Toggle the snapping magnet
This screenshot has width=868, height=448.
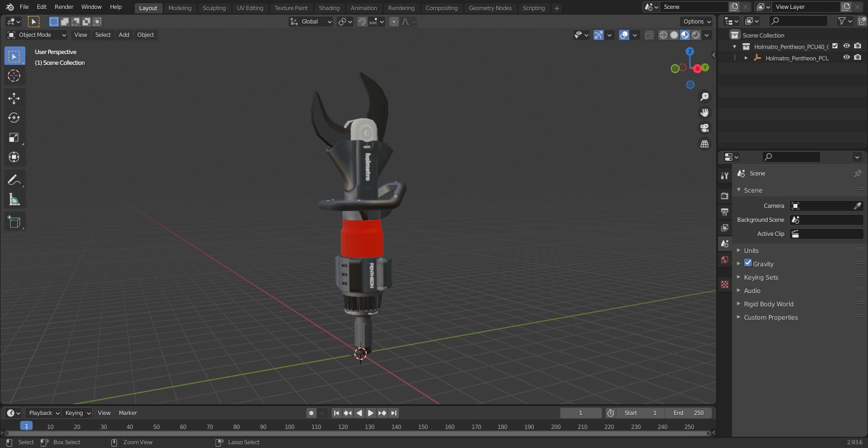point(362,22)
